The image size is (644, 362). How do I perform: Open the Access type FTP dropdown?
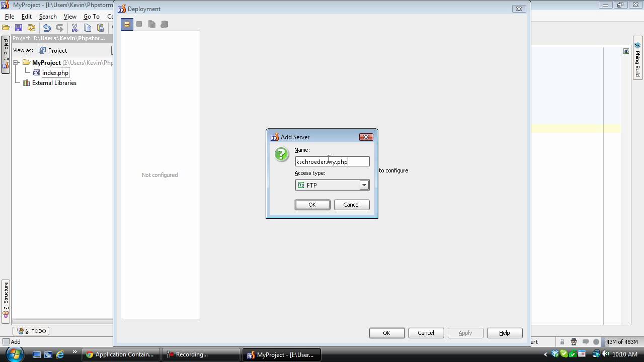pos(364,185)
